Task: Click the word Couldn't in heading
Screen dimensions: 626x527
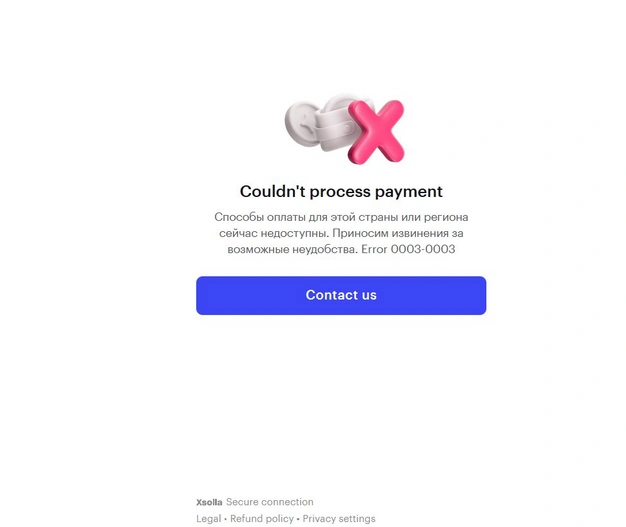Action: (x=273, y=191)
